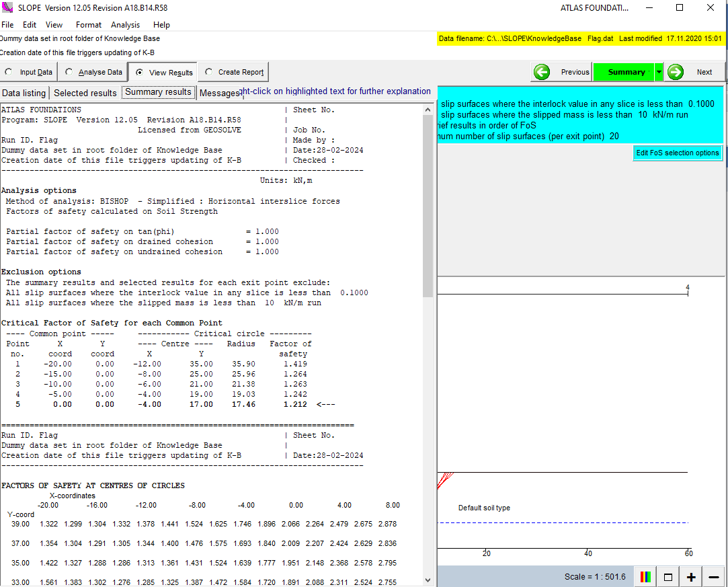Zoom out with the minus icon
Viewport: 728px width, 587px height.
coord(714,577)
